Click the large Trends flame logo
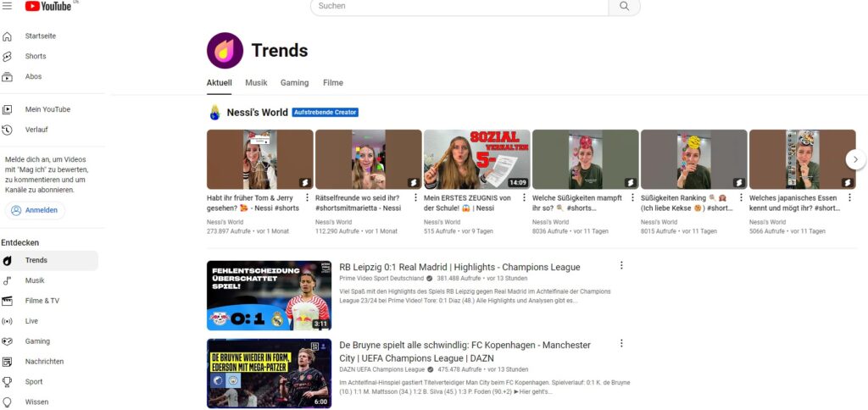The image size is (868, 410). pyautogui.click(x=225, y=50)
